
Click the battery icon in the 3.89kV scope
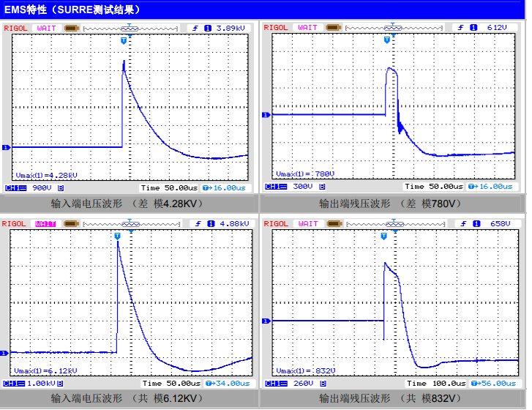coord(72,28)
